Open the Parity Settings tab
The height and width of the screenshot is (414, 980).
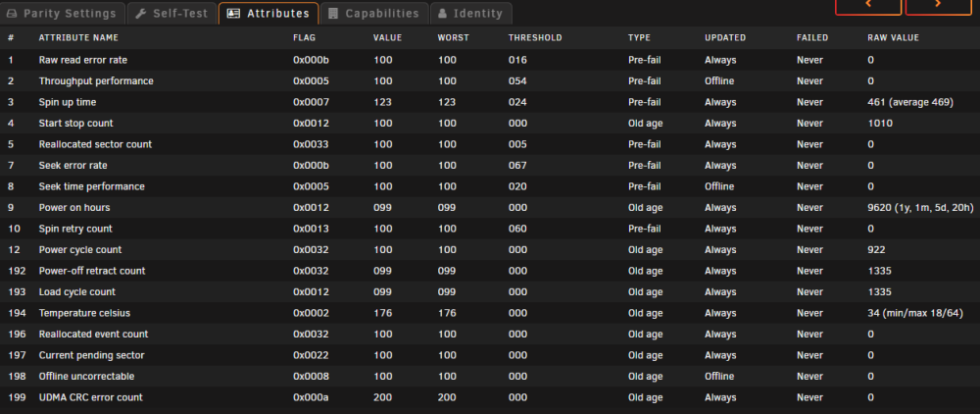point(62,13)
